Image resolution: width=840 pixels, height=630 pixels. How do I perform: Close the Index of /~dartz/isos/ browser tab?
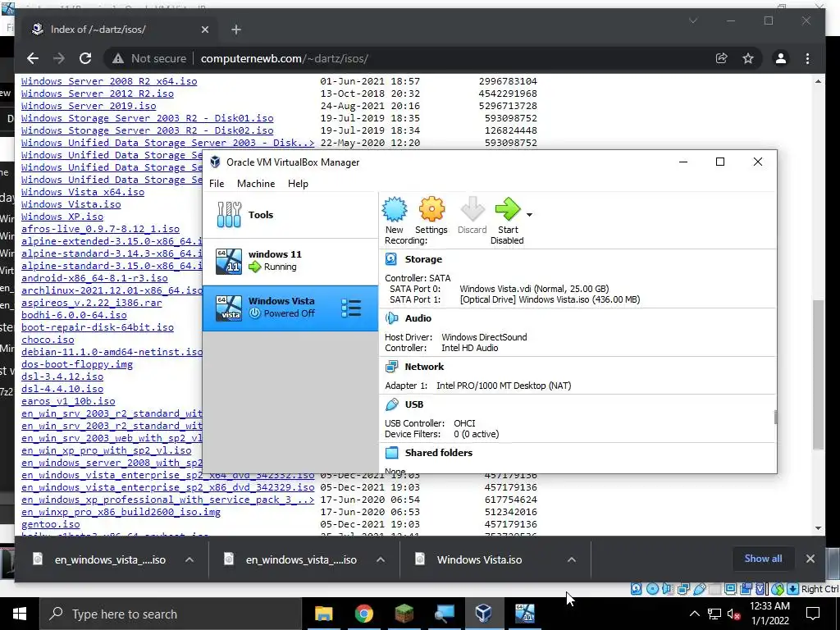204,30
